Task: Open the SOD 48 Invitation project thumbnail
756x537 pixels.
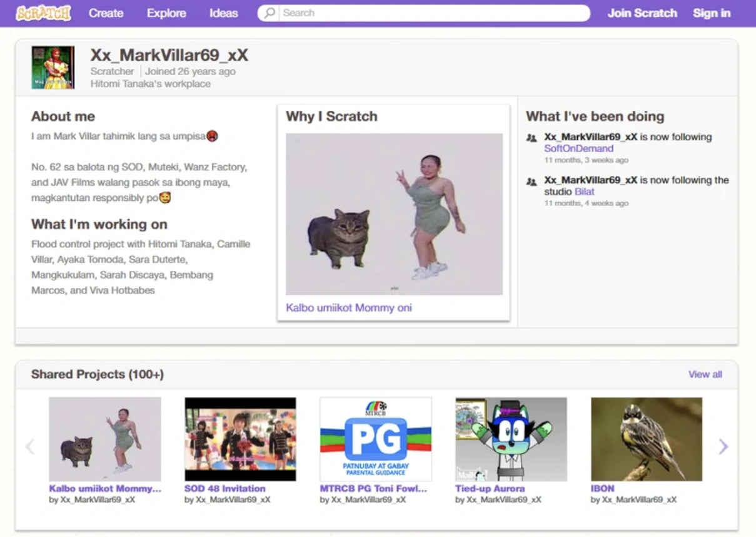Action: pos(240,439)
